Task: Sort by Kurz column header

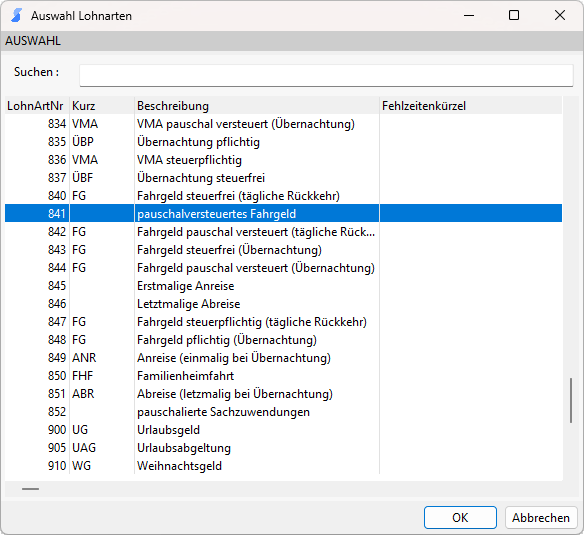Action: (x=102, y=106)
